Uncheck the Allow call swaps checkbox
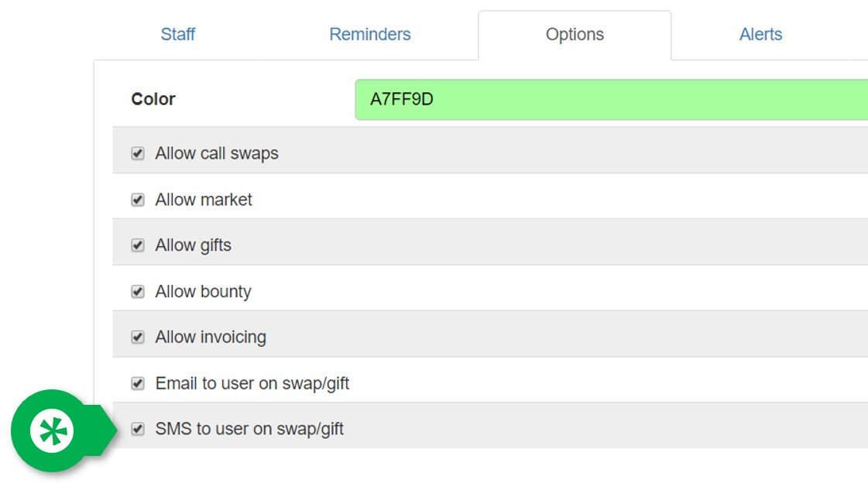The width and height of the screenshot is (868, 490). pos(138,153)
